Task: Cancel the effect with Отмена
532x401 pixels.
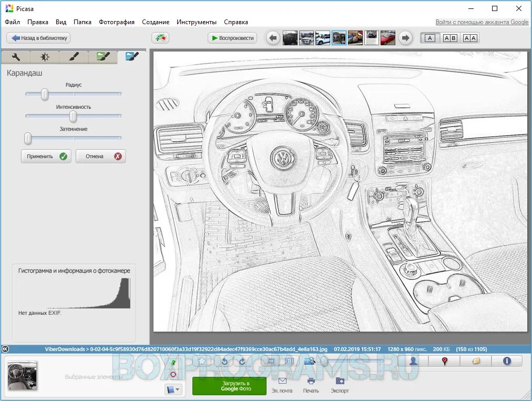Action: tap(101, 157)
